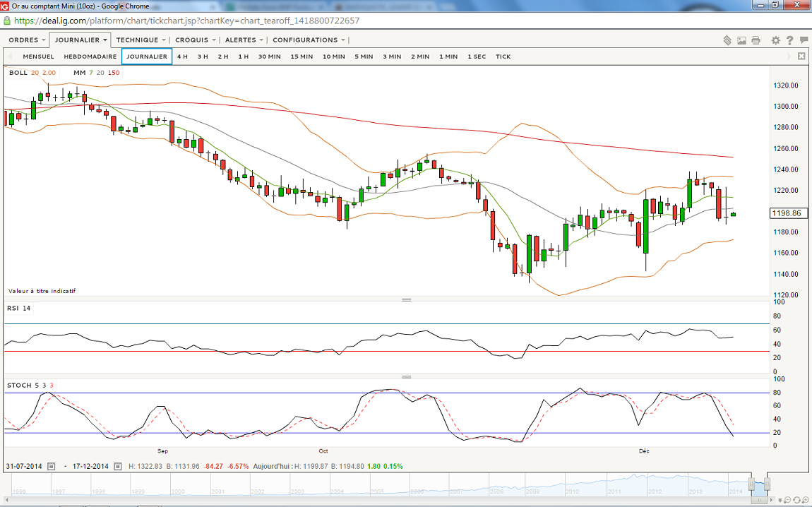Click the RSI 14 indicator label
812x507 pixels.
18,308
